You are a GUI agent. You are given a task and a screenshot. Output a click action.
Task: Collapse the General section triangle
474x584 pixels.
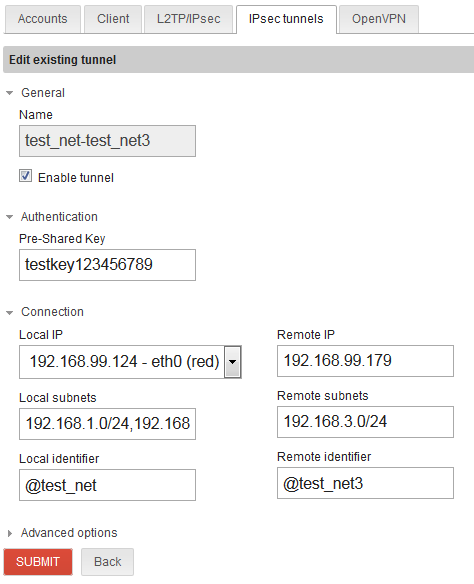10,93
